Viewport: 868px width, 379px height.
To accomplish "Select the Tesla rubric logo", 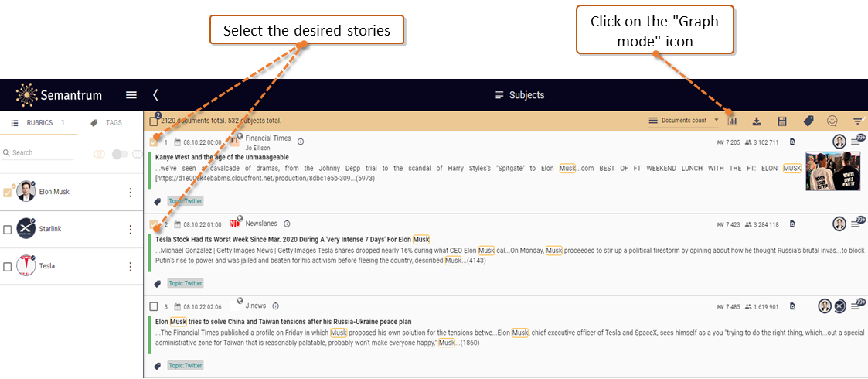I will pyautogui.click(x=26, y=266).
